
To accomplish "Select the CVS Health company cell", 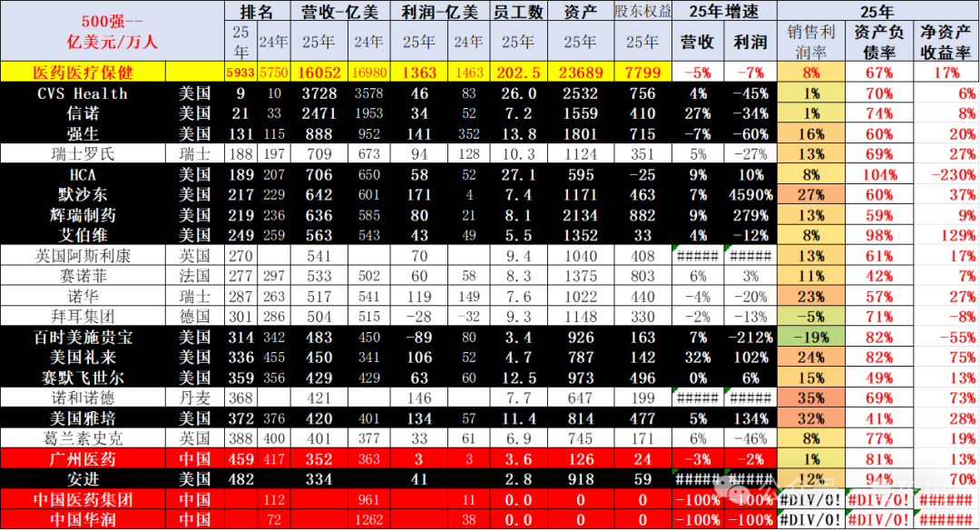I will [83, 93].
